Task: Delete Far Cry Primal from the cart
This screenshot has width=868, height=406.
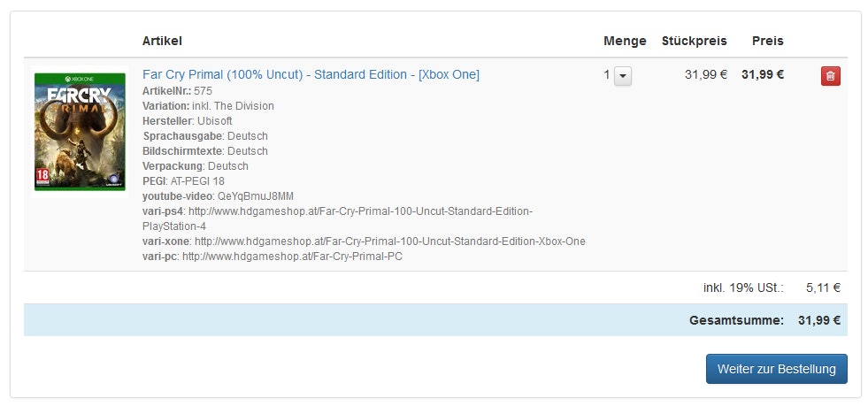Action: pos(830,76)
